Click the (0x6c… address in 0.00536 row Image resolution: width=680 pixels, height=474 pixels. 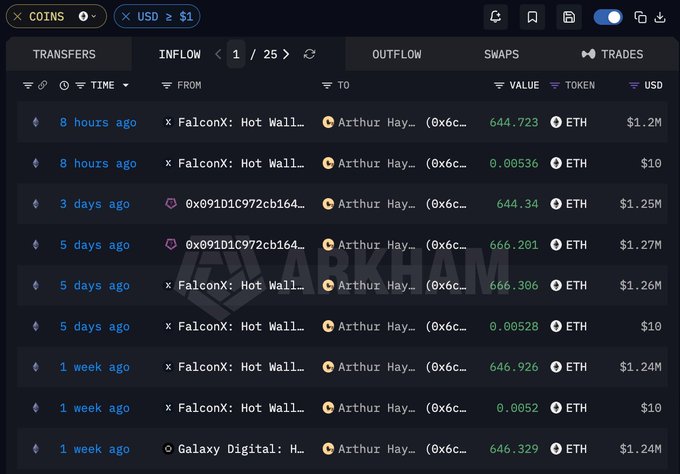[x=446, y=163]
